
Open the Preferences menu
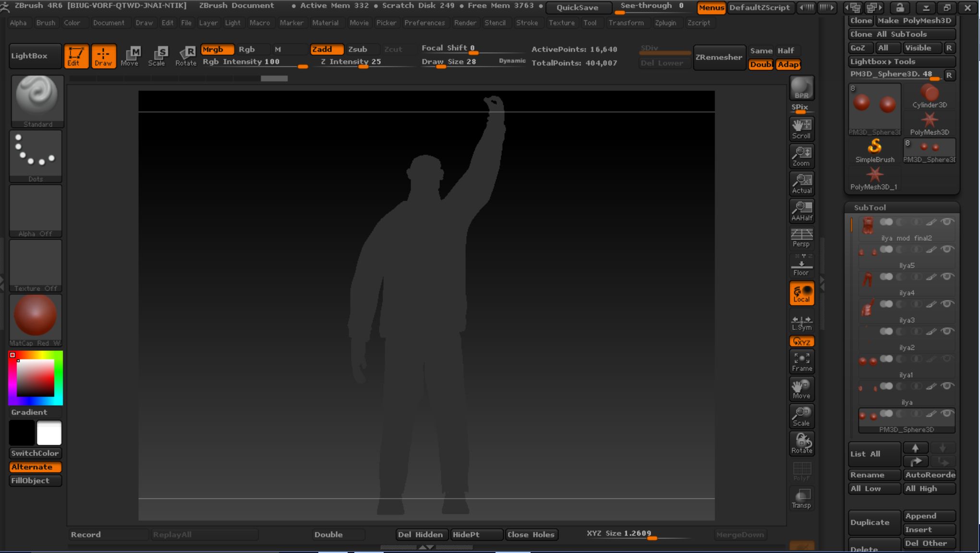424,23
